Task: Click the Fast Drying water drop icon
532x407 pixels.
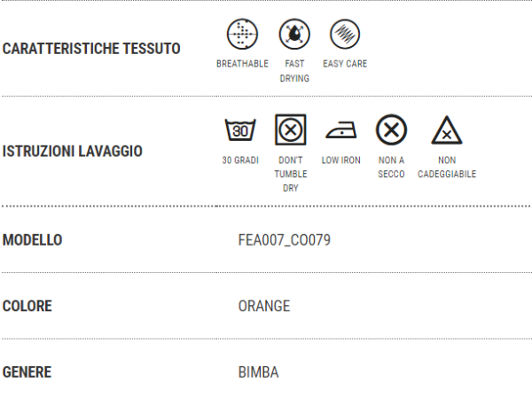Action: tap(294, 35)
